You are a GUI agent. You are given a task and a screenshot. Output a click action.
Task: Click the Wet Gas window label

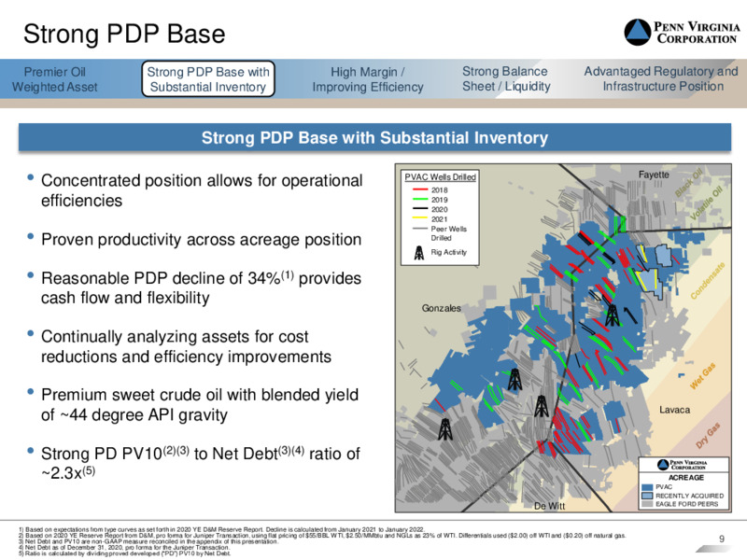[x=703, y=376]
